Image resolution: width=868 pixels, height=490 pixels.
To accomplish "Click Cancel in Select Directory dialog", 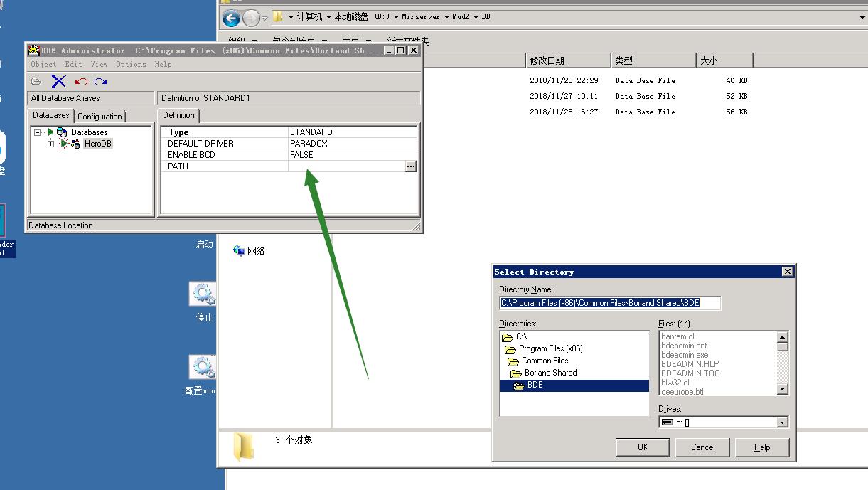I will pos(702,447).
